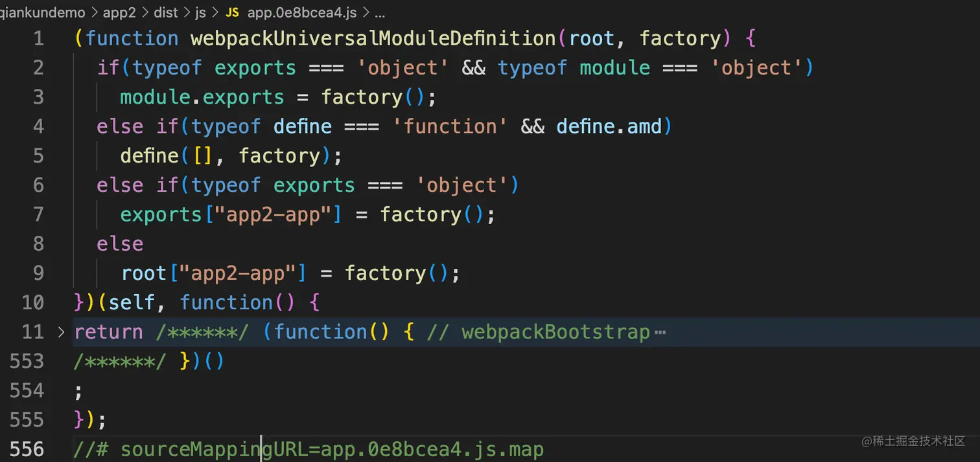Open the js breadcrumb folder
Image resolution: width=980 pixels, height=462 pixels.
coord(201,12)
